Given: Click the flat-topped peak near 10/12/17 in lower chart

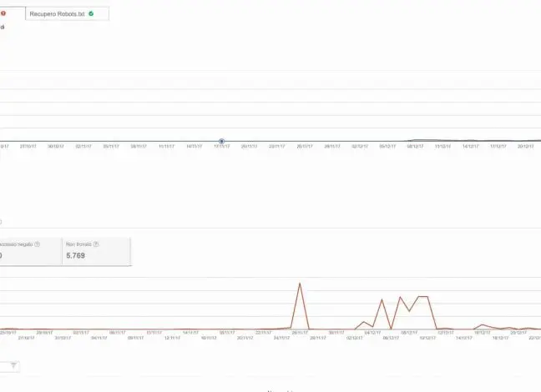Looking at the screenshot, I should pos(423,296).
